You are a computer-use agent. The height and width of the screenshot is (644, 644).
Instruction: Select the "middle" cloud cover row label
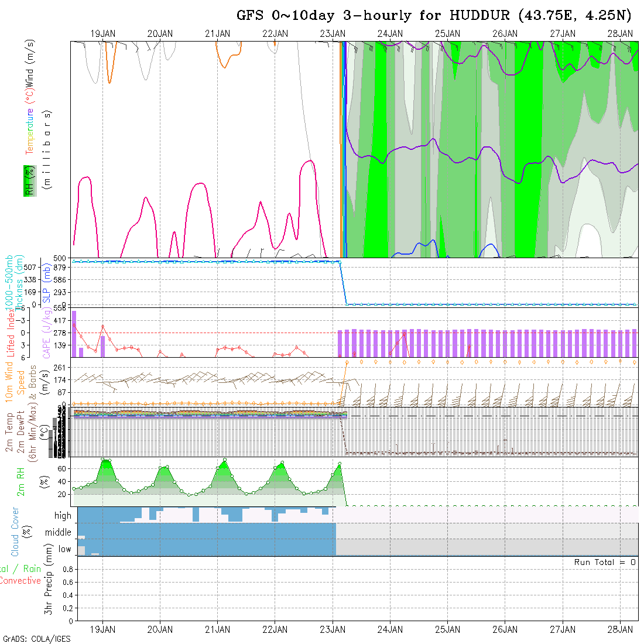coord(59,532)
